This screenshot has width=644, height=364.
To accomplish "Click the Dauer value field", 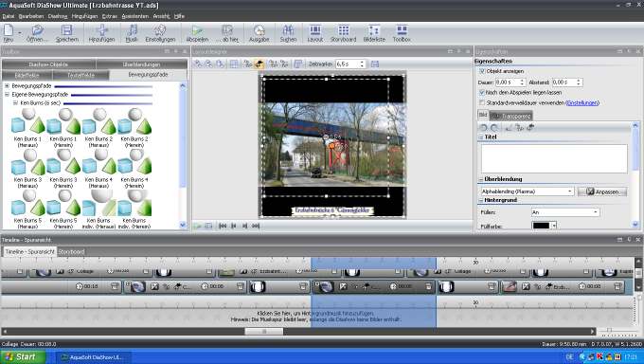I will click(x=508, y=82).
